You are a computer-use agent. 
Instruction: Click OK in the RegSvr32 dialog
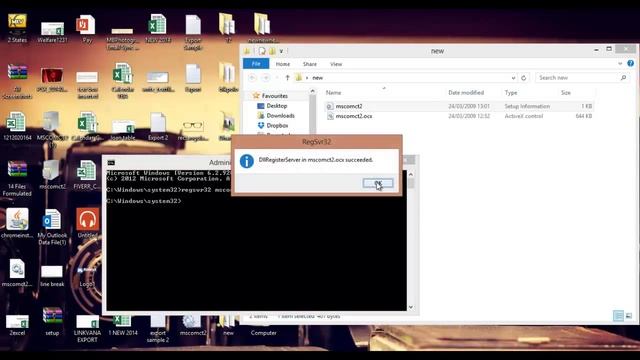coord(378,183)
